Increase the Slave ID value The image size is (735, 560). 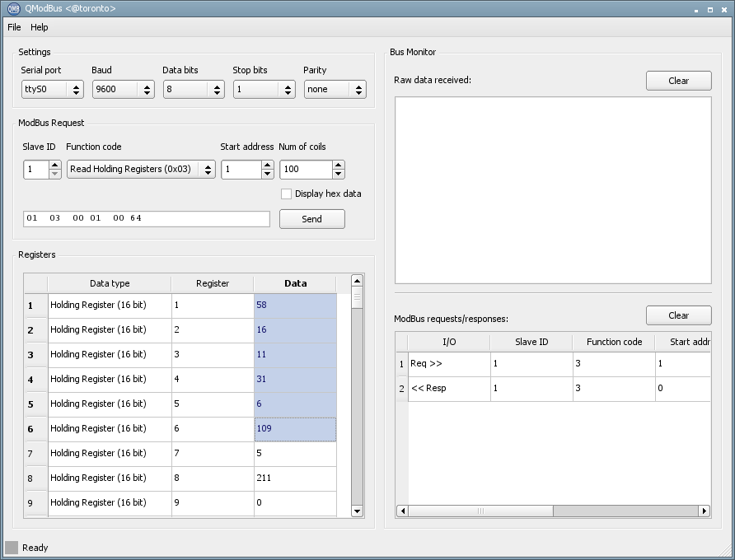pos(55,165)
